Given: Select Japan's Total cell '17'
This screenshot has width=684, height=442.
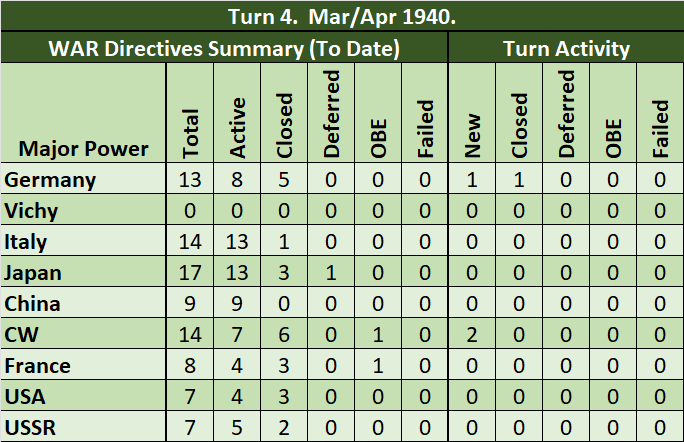Looking at the screenshot, I should (190, 273).
